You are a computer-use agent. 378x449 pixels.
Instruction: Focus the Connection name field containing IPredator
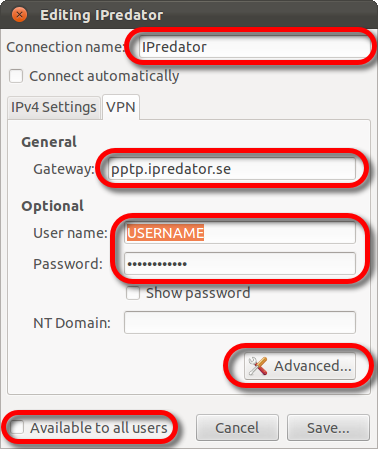(x=254, y=47)
